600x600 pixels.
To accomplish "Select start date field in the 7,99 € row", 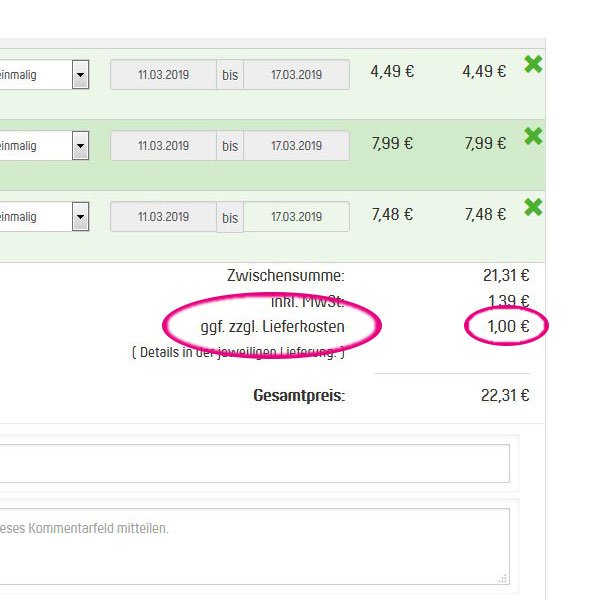I will pos(163,146).
